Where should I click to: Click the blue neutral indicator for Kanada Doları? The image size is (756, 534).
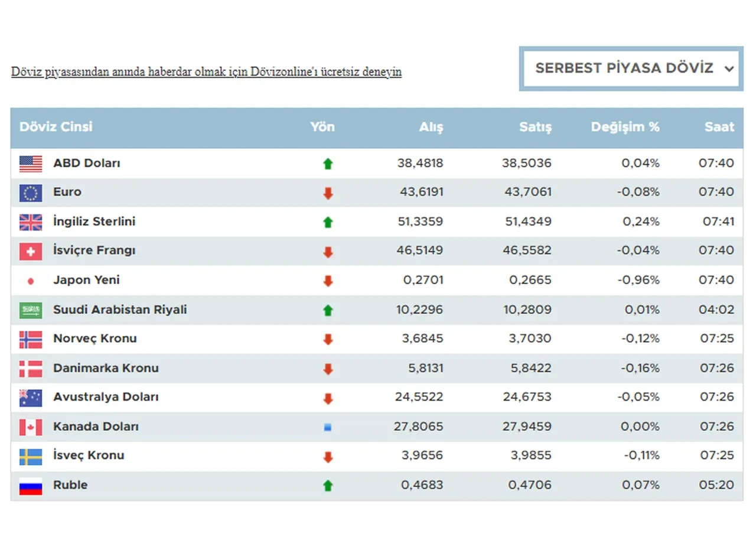click(x=328, y=427)
